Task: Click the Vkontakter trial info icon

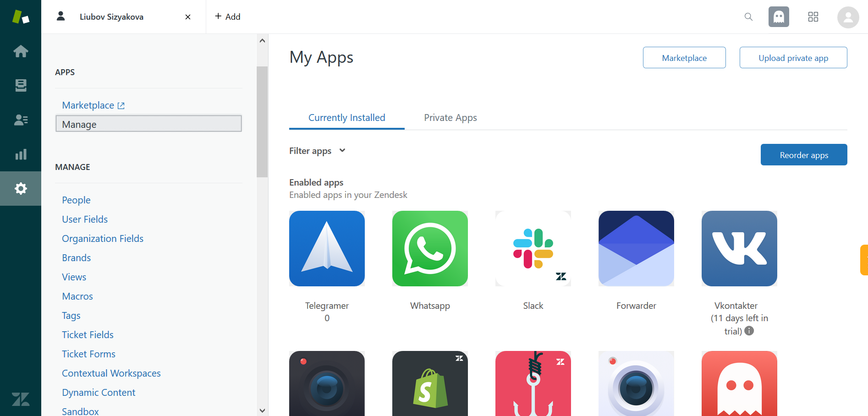Action: [749, 331]
